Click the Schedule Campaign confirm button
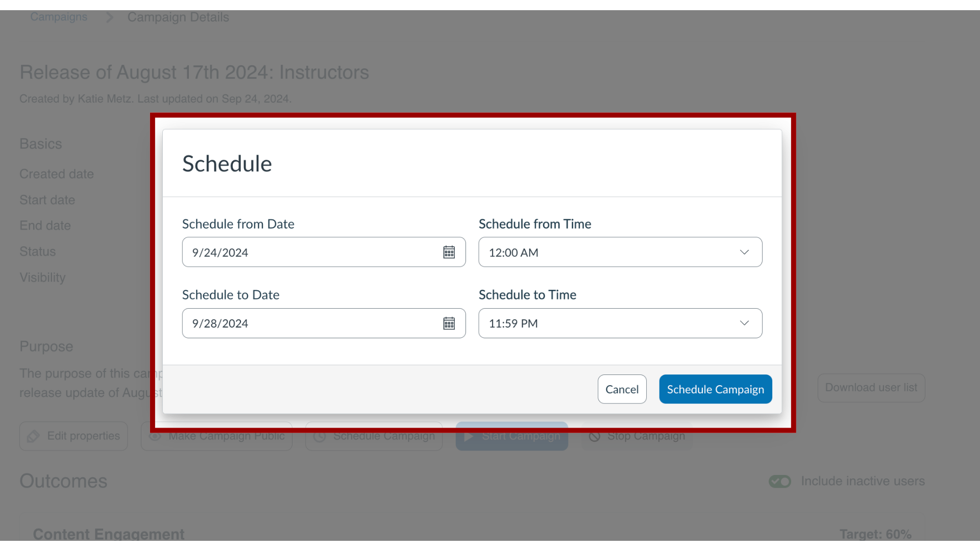This screenshot has height=551, width=980. 716,389
